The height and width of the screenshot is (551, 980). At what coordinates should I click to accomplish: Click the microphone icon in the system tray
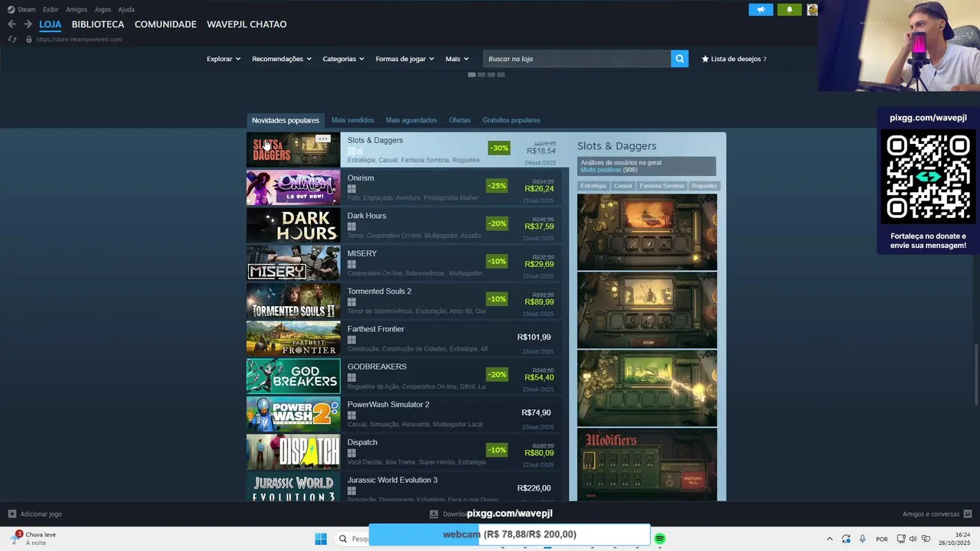863,539
